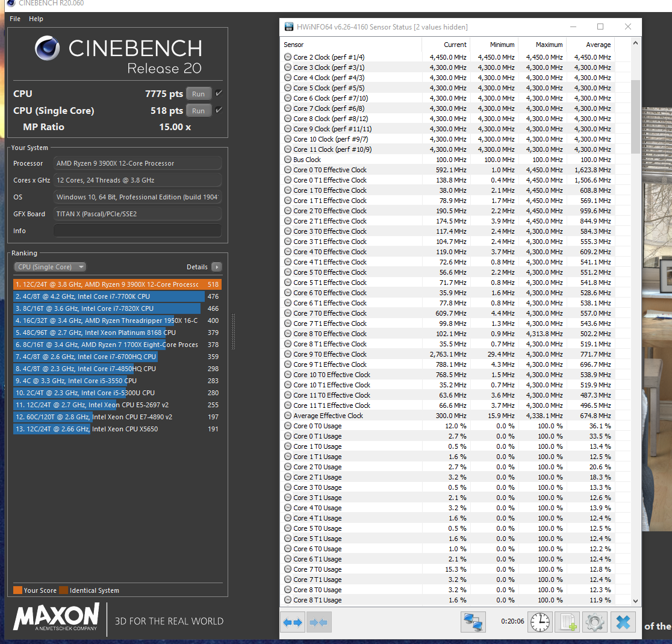This screenshot has width=672, height=644.
Task: Click Core 5 T1 Usage sensor icon
Action: pyautogui.click(x=288, y=539)
